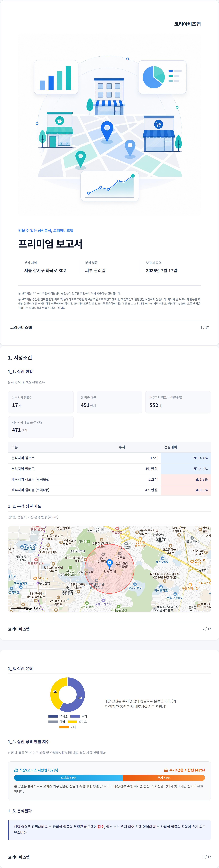Click the 배후지역 월매출 (화곡6동) row label

coord(30,490)
